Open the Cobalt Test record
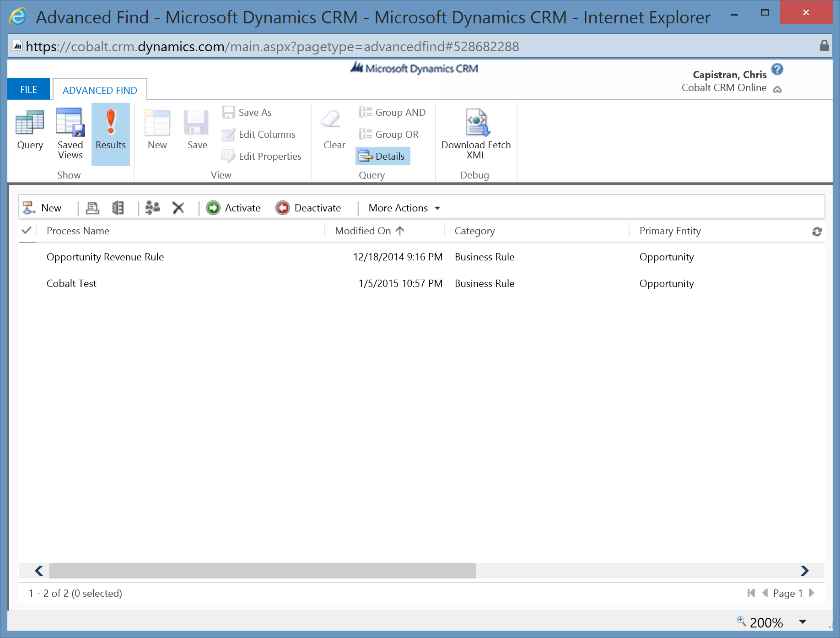Screen dimensions: 840x638 click(71, 283)
